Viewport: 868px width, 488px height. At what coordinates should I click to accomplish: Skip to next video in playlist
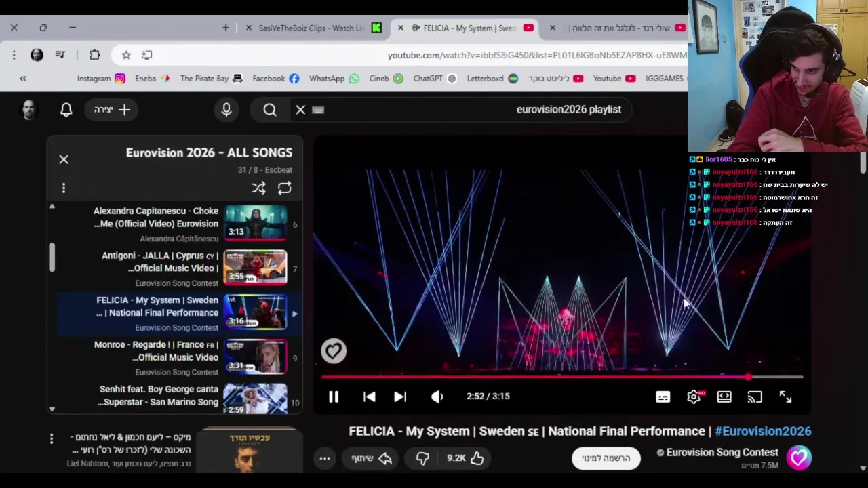click(x=400, y=397)
